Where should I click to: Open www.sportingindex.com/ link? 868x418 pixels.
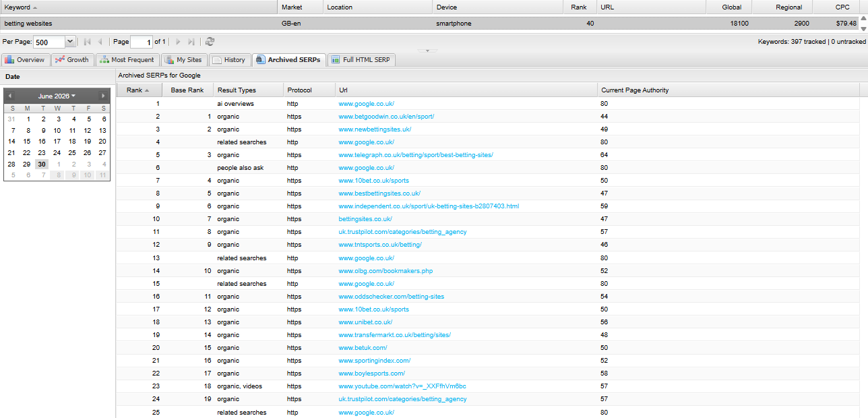(375, 361)
